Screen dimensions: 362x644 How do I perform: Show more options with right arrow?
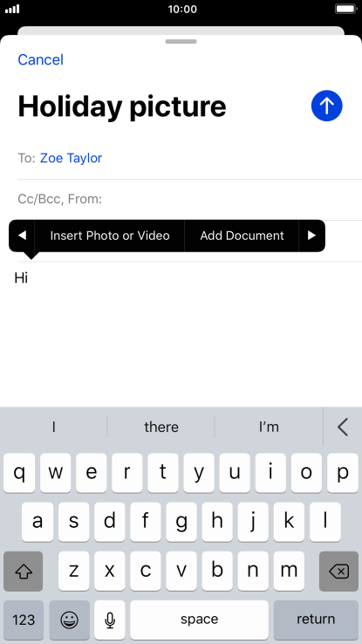pos(312,236)
